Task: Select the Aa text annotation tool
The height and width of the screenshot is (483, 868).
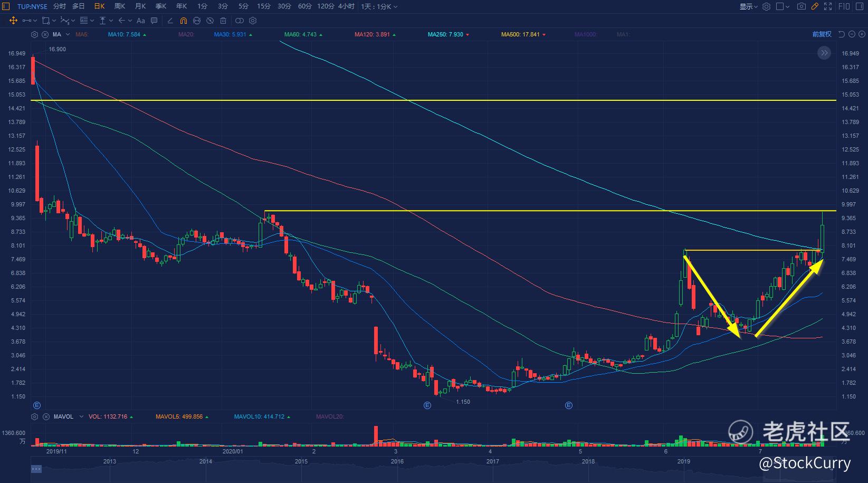Action: pos(140,21)
